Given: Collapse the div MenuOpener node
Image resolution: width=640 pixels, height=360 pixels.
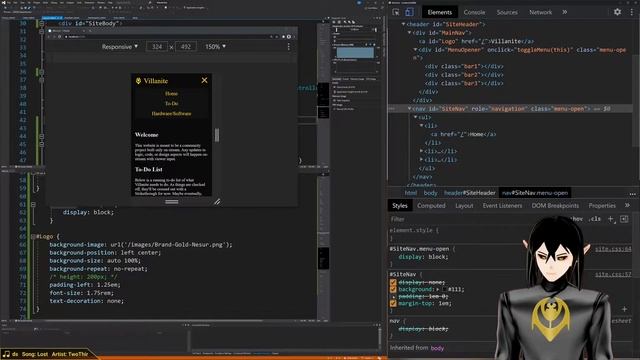Looking at the screenshot, I should 416,50.
